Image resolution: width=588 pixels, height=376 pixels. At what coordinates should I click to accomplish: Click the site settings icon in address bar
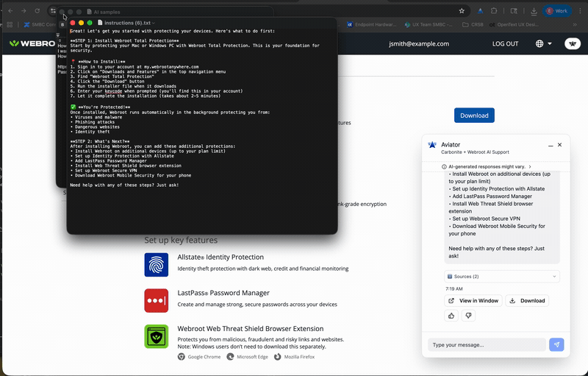click(53, 11)
